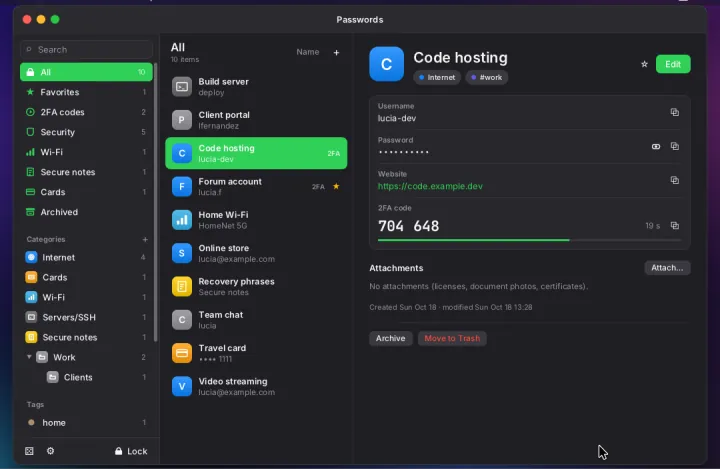Open Secure notes smart list
This screenshot has height=469, width=720.
point(86,172)
